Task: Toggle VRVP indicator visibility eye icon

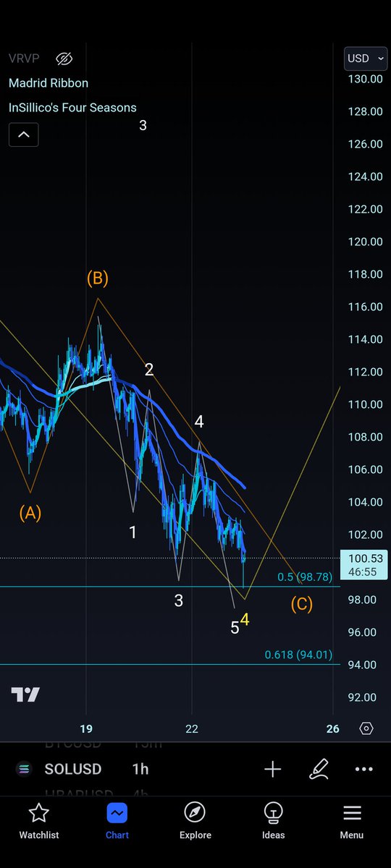Action: coord(64,59)
